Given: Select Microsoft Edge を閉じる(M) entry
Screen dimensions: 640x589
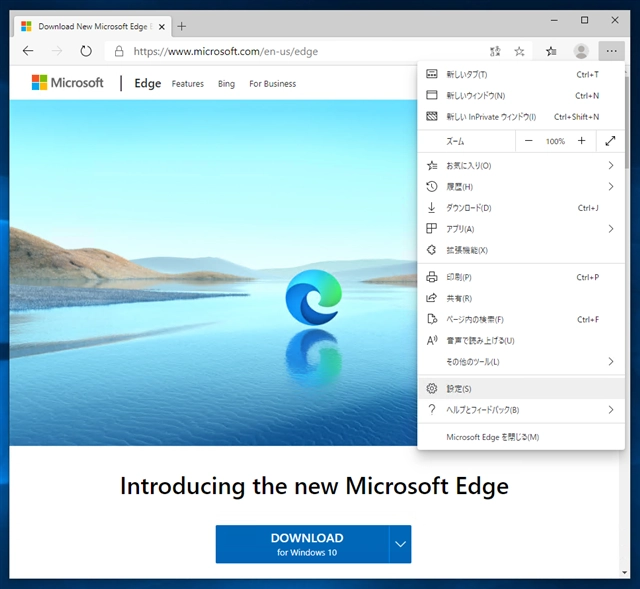Looking at the screenshot, I should (x=521, y=437).
